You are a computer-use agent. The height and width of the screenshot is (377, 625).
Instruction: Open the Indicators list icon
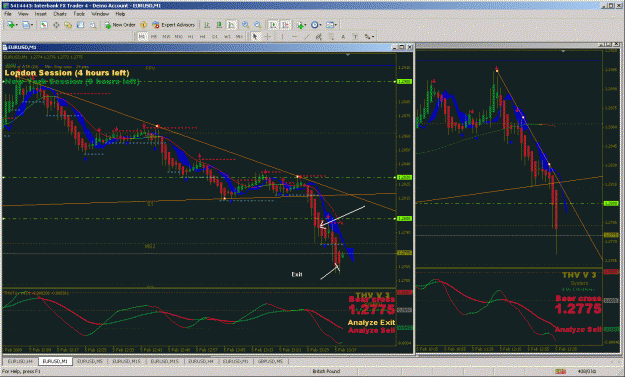(300, 25)
